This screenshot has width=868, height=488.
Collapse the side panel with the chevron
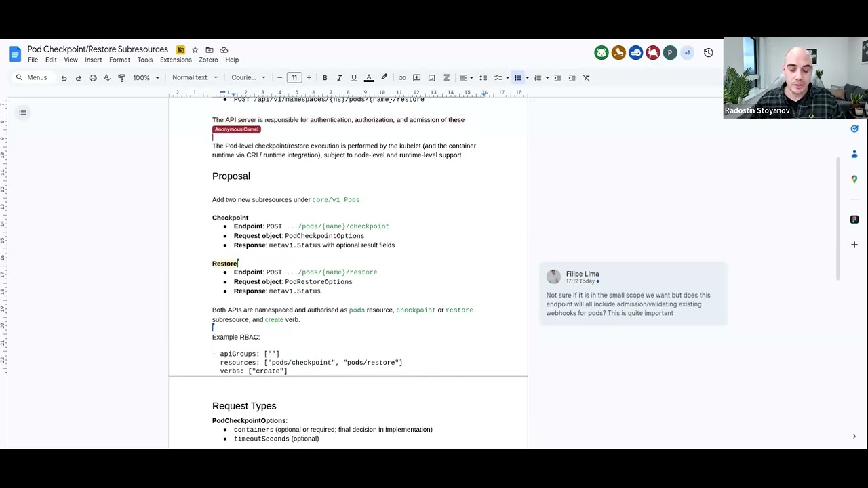[854, 436]
